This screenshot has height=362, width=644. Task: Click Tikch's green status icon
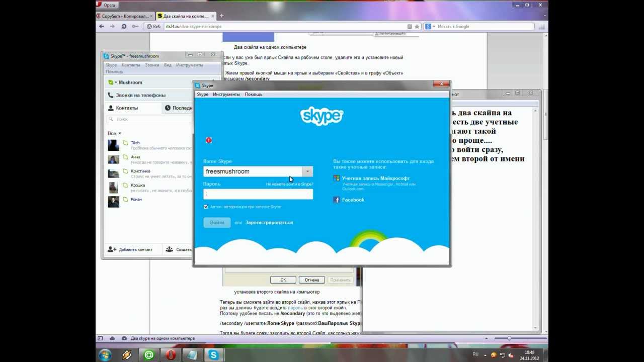(x=125, y=143)
